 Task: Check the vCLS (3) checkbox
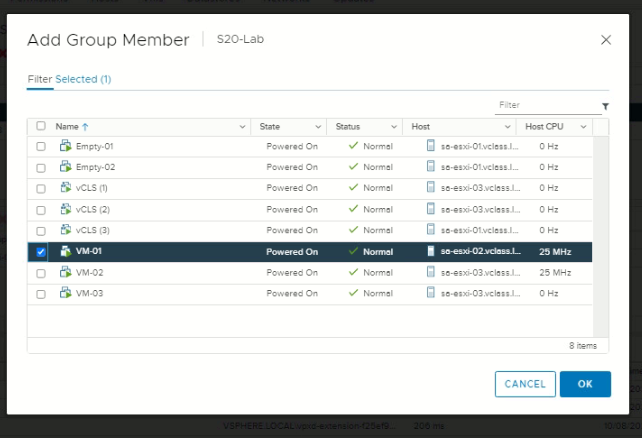pos(41,231)
